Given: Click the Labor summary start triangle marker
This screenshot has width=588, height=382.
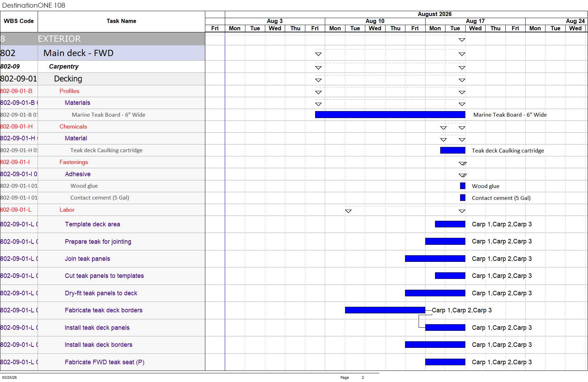Looking at the screenshot, I should 348,211.
